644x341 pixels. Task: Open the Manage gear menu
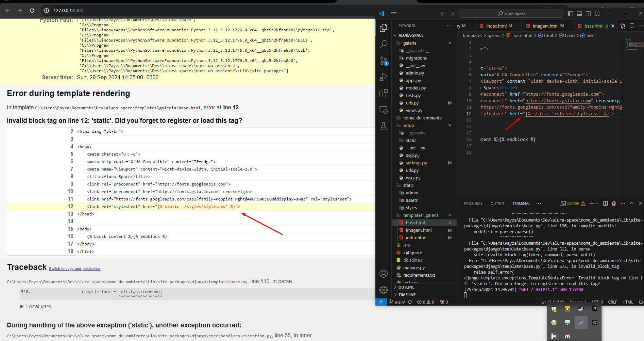384,290
